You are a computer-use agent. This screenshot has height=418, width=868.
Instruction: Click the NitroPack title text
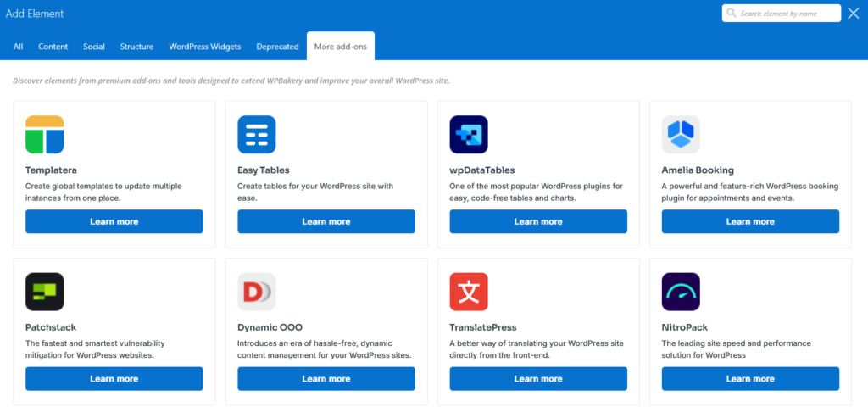(x=684, y=327)
